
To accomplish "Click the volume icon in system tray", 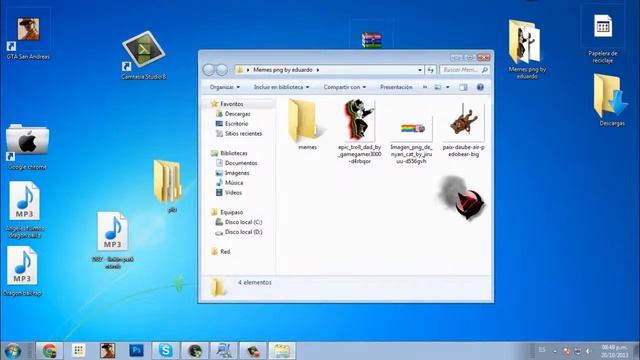I will click(588, 351).
